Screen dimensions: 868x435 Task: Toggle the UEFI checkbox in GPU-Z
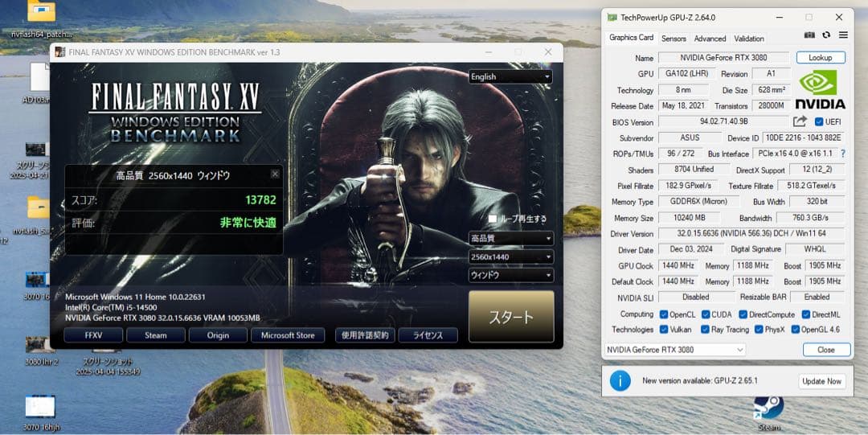pyautogui.click(x=819, y=122)
